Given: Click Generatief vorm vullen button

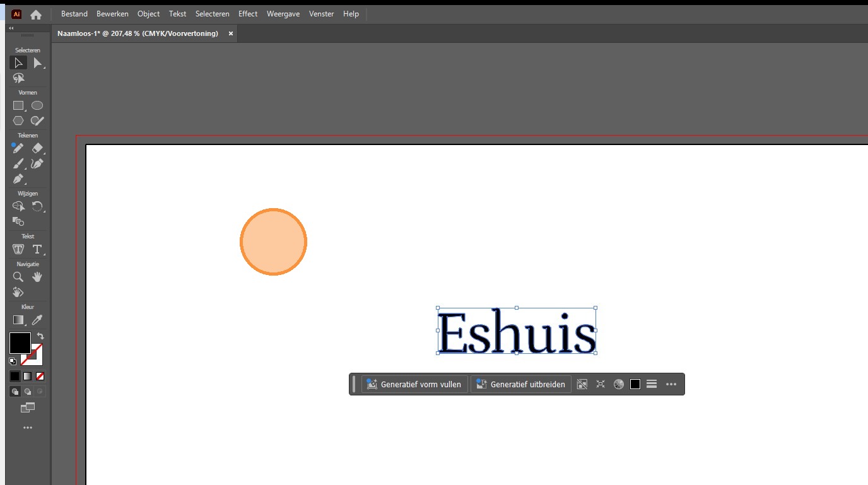Looking at the screenshot, I should (415, 384).
